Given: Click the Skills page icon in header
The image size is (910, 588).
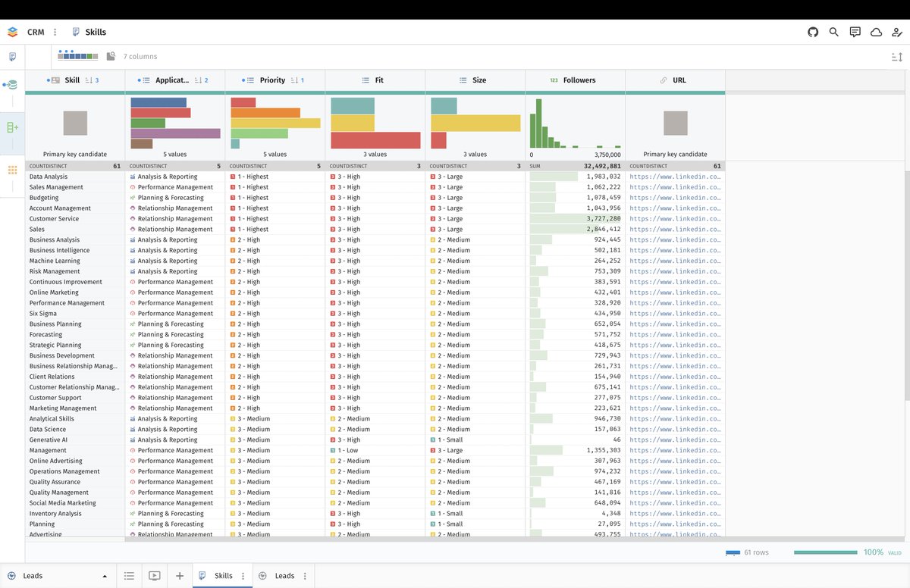Looking at the screenshot, I should pos(76,32).
